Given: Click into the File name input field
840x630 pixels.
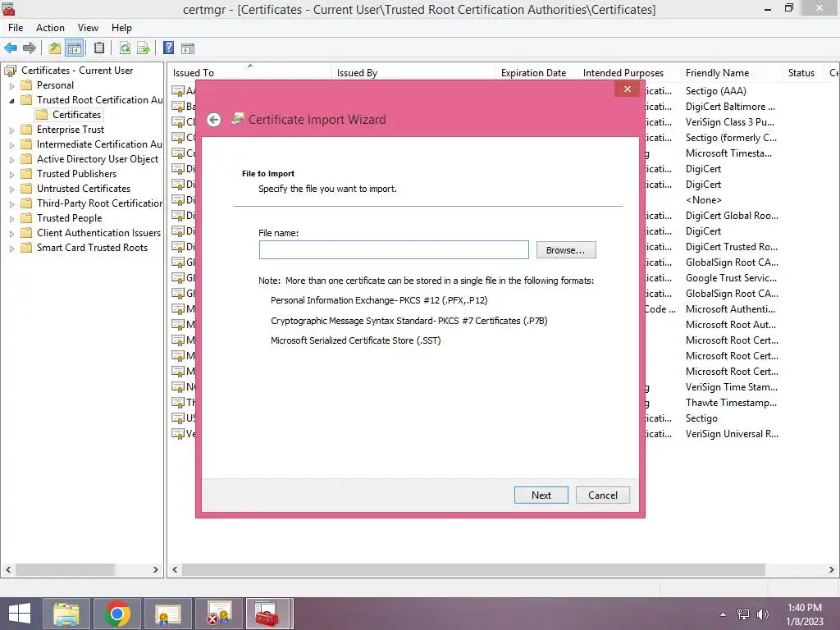Looking at the screenshot, I should [394, 249].
